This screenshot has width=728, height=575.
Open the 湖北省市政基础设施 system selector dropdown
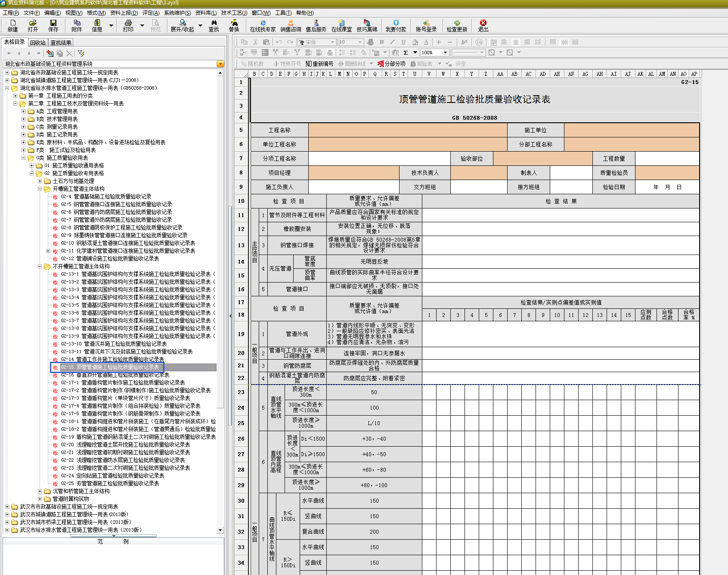[x=220, y=64]
